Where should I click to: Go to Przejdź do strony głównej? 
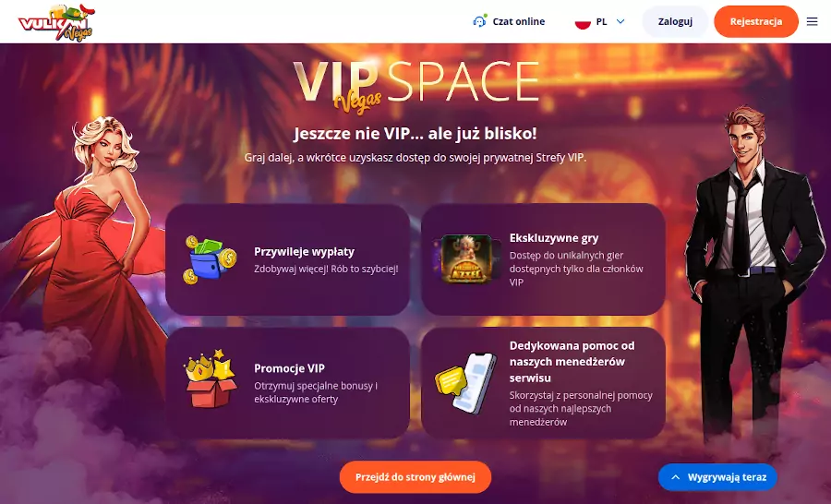coord(415,477)
